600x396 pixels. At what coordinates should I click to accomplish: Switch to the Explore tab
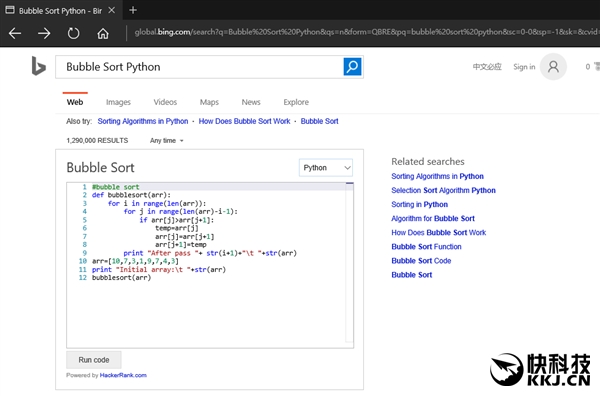(296, 102)
